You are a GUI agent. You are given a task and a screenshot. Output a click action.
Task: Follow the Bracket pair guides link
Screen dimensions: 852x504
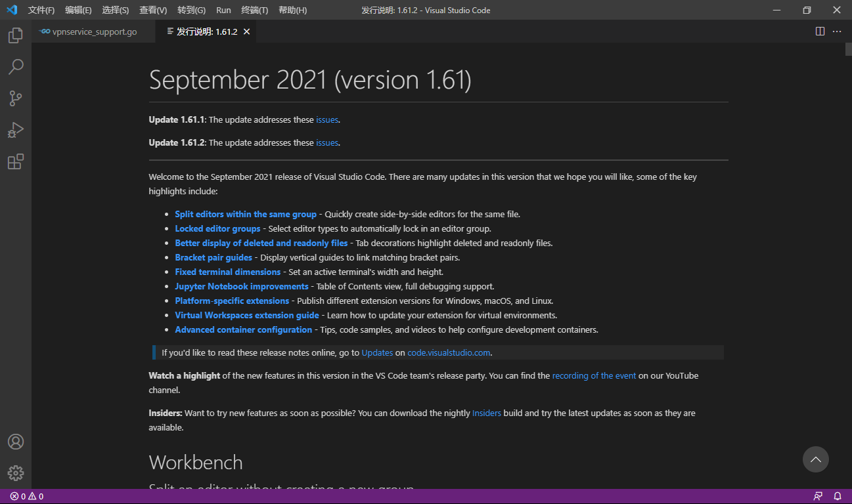point(213,257)
